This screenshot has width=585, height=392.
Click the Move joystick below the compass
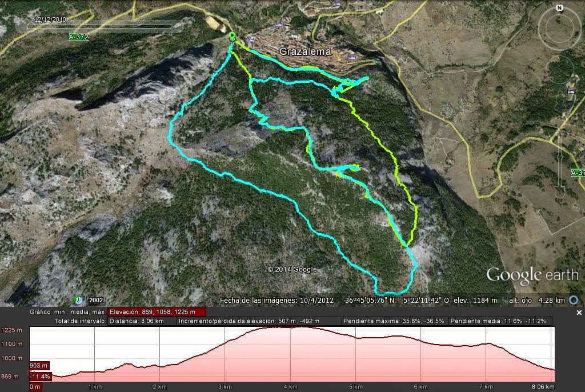pyautogui.click(x=559, y=70)
